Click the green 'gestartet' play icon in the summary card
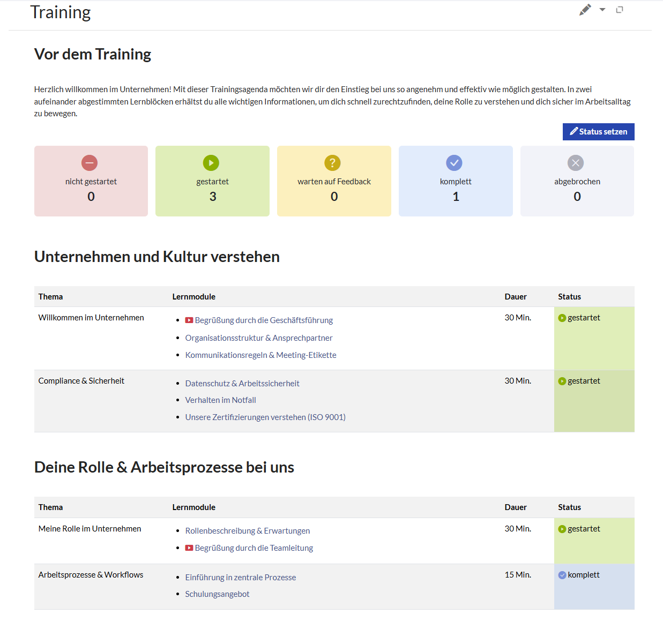 click(211, 163)
